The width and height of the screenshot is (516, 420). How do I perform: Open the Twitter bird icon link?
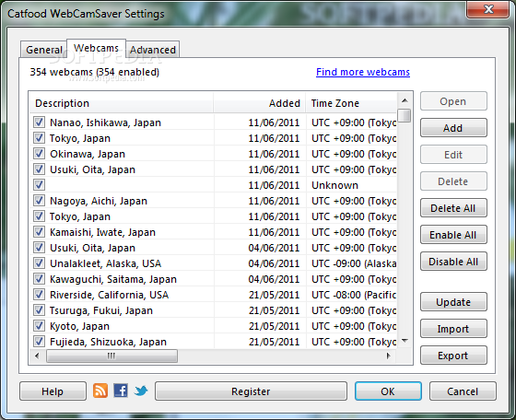pos(141,391)
